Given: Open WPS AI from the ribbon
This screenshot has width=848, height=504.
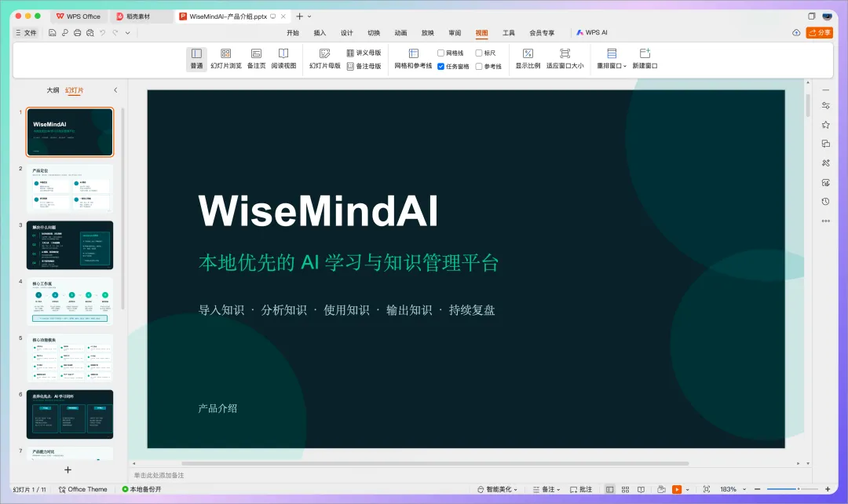Looking at the screenshot, I should click(x=592, y=33).
